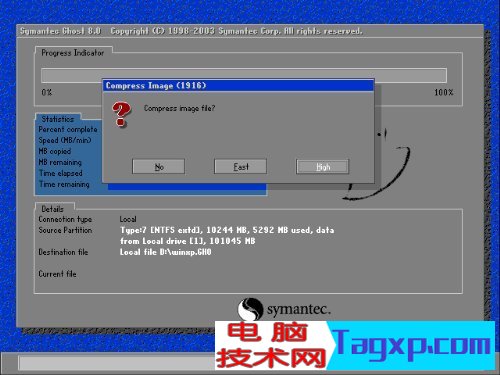Click the 'Connection type' label
The width and height of the screenshot is (500, 375).
point(65,219)
